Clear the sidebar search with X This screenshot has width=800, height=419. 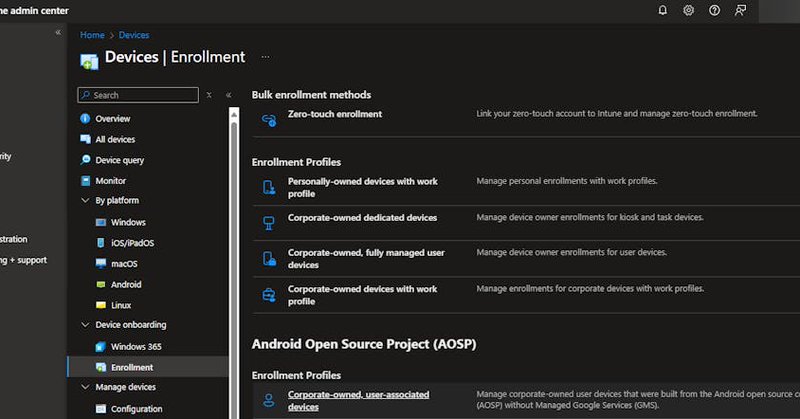tap(209, 95)
